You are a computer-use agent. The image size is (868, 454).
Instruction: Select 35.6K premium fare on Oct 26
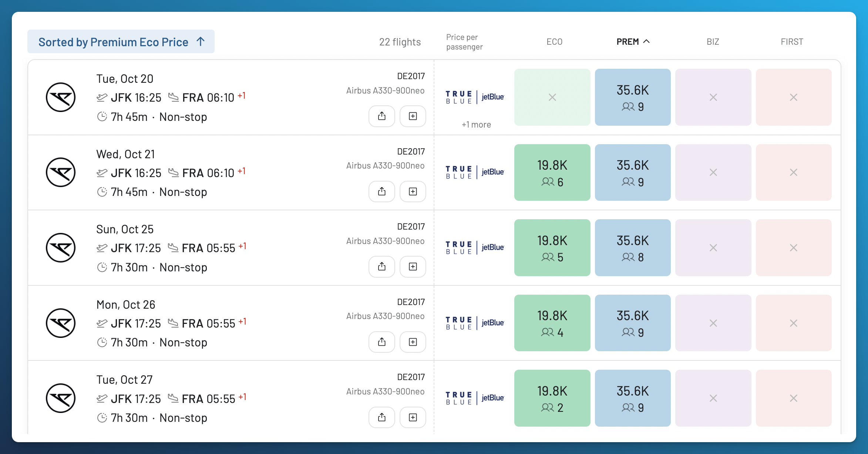(633, 323)
